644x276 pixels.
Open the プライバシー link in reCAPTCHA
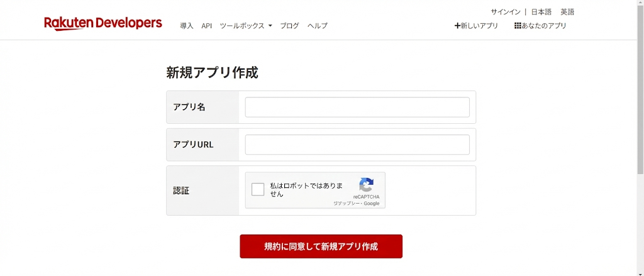(347, 204)
